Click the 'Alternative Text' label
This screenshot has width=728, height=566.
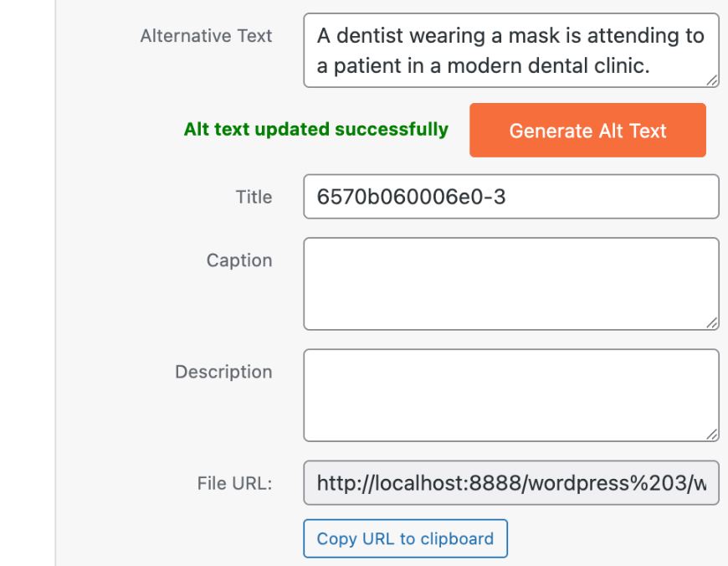coord(206,36)
